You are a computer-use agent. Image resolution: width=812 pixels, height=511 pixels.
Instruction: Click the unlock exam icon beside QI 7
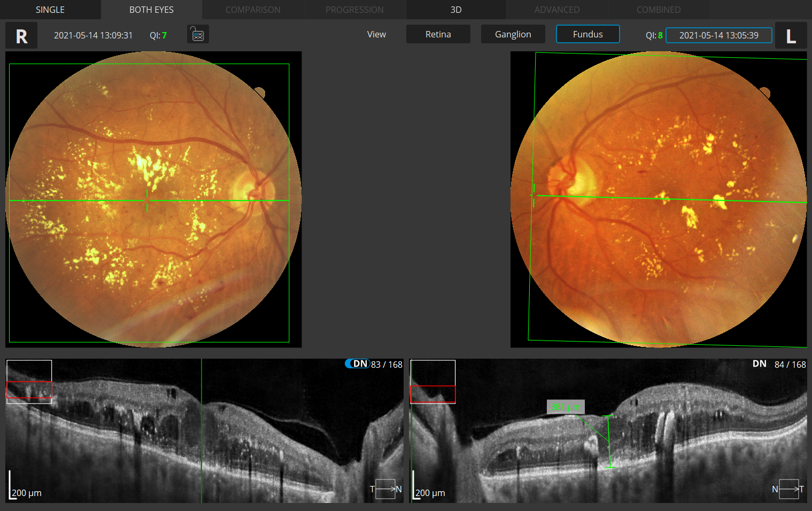198,34
